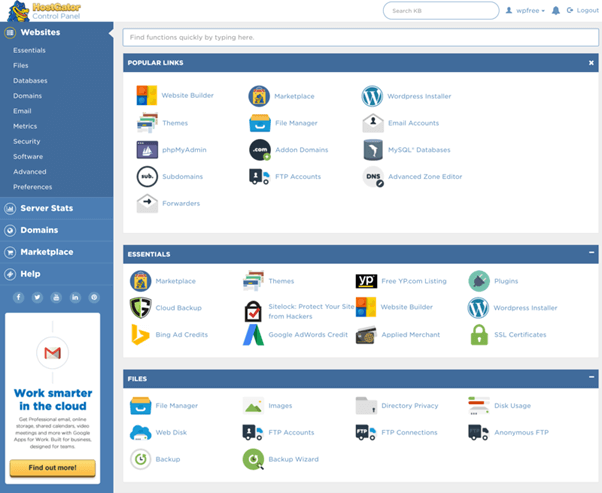Close the Popular Links panel
This screenshot has height=493, width=602.
(591, 63)
